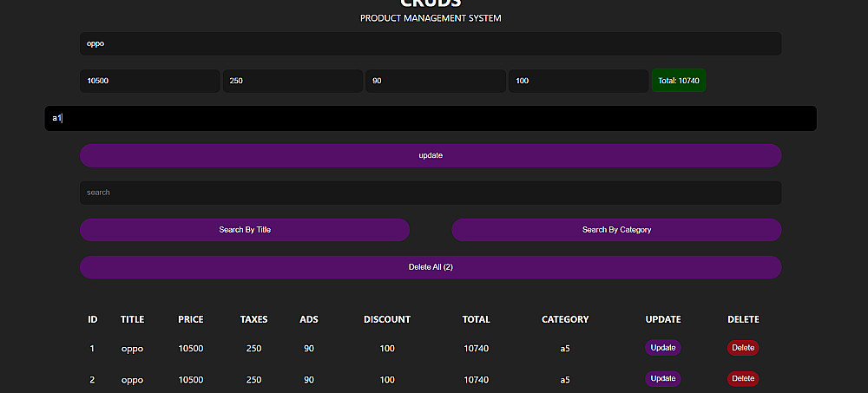Screen dimensions: 868x393
Task: Focus the discount field showing 100
Action: click(578, 81)
